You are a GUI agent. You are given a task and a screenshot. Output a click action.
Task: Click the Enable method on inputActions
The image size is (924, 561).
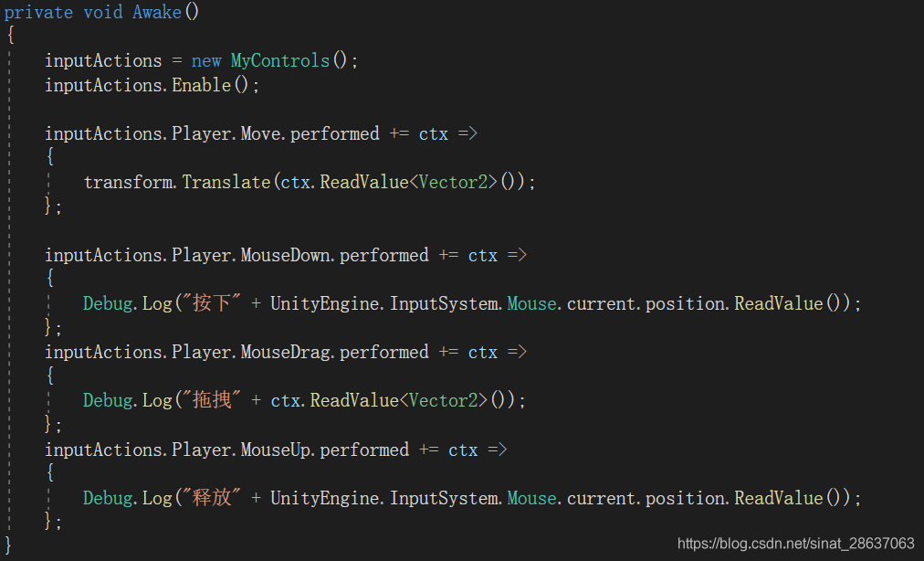pos(200,85)
